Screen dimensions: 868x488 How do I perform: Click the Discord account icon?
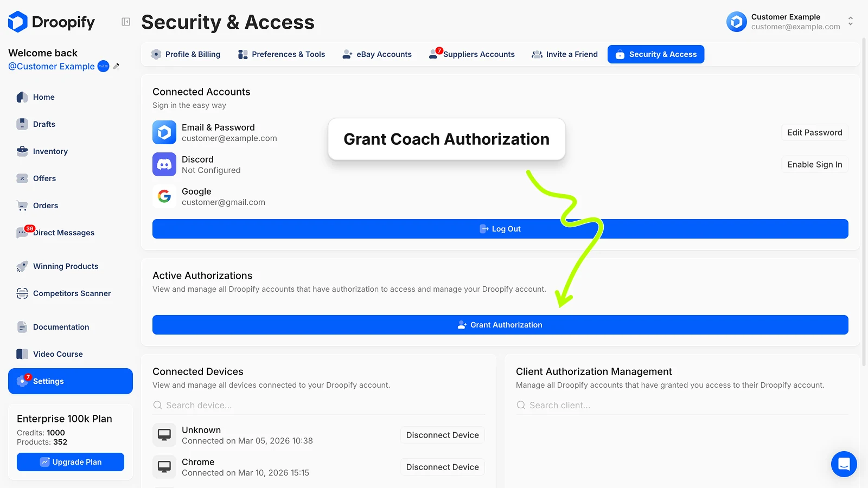(x=164, y=164)
